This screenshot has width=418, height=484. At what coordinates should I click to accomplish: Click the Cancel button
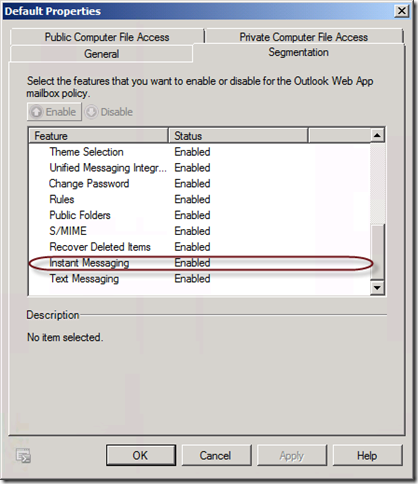tap(216, 455)
